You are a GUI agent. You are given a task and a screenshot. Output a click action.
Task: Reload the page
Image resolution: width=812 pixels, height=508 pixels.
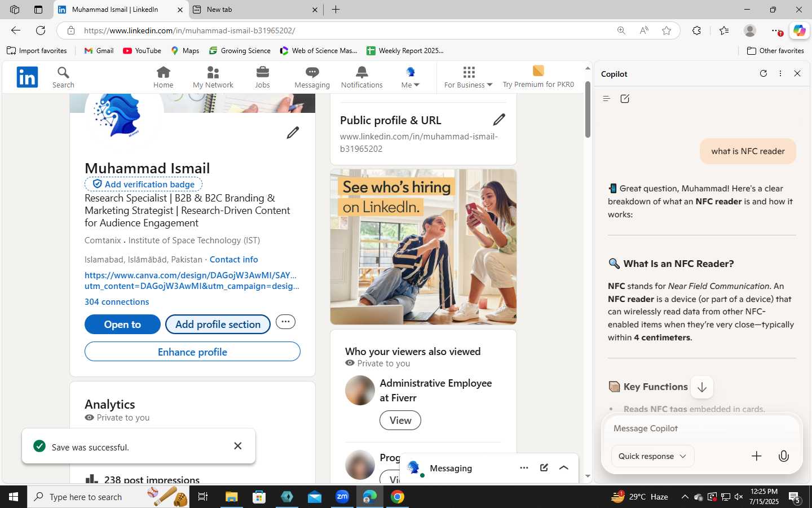[41, 30]
